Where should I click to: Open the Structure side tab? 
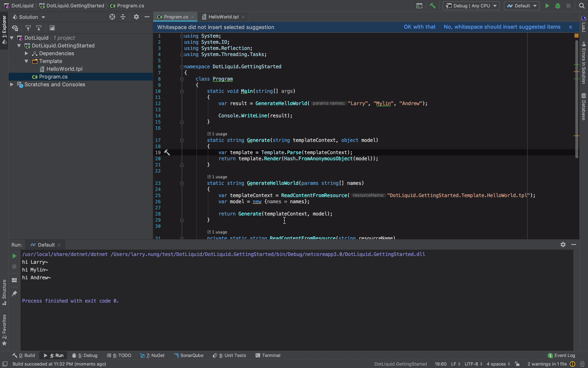4,292
